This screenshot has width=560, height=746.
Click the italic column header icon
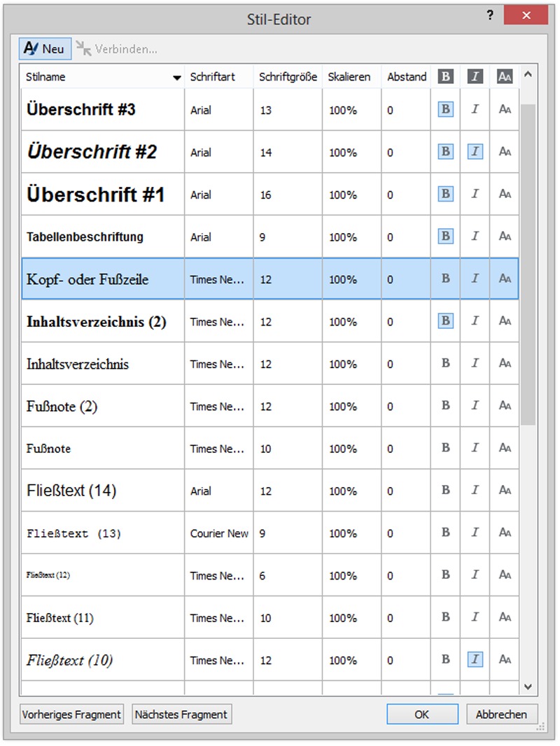coord(475,77)
